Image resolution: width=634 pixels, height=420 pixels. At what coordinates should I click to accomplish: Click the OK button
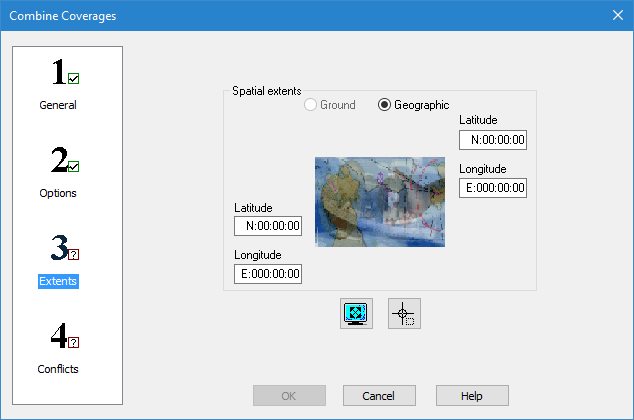click(288, 395)
